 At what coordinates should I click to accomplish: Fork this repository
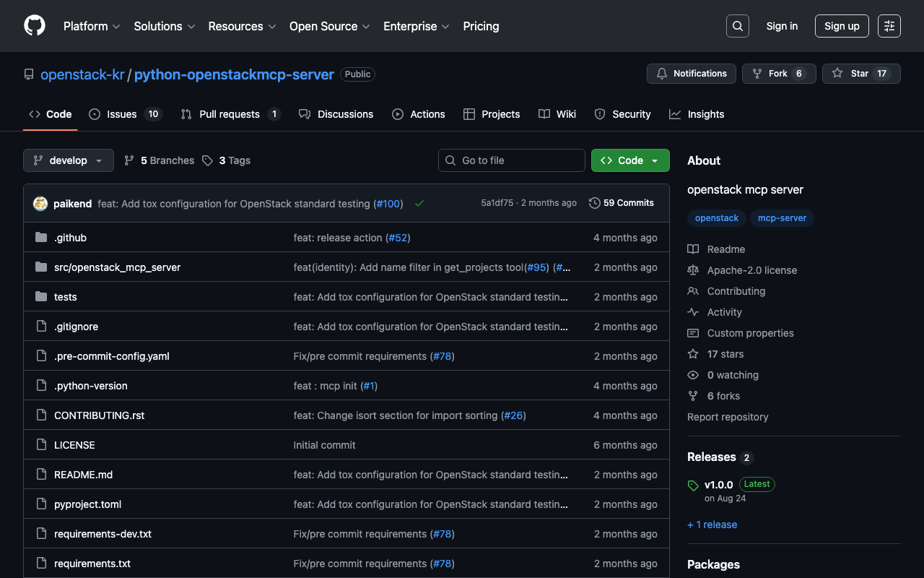coord(778,74)
